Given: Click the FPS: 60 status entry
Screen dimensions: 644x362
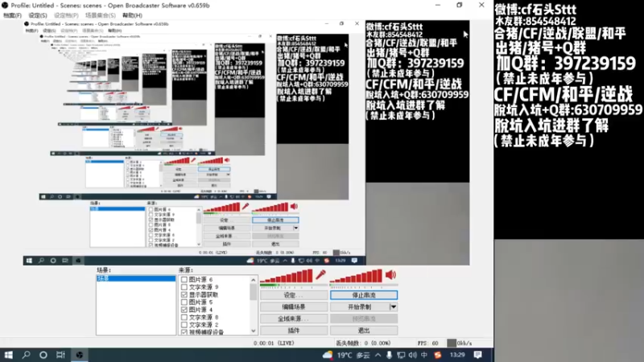Looking at the screenshot, I should click(x=428, y=343).
